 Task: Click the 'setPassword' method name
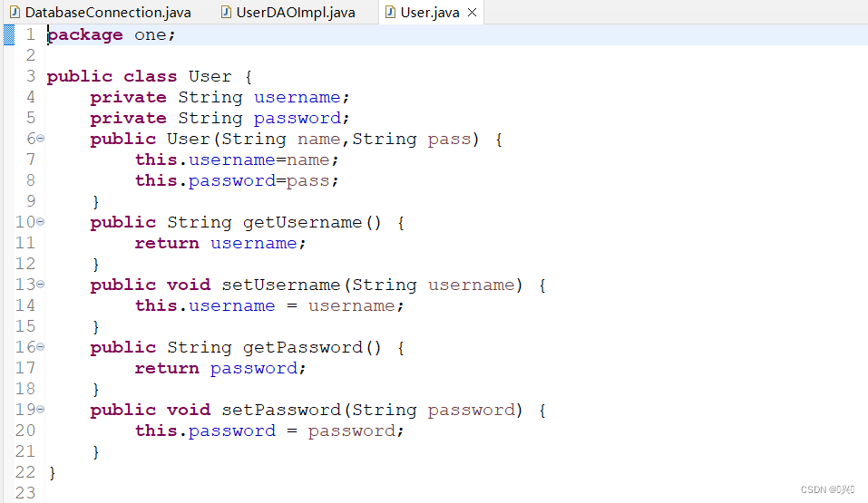[x=280, y=410]
